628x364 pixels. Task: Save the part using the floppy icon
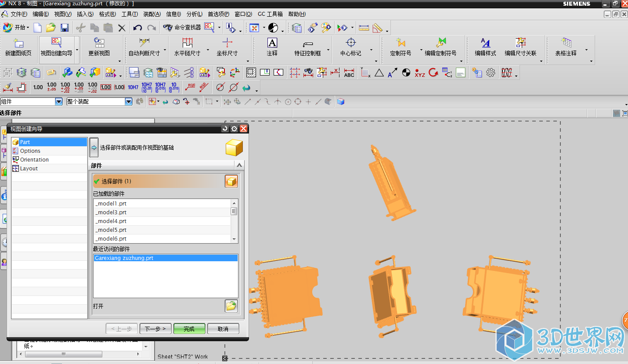click(x=65, y=28)
